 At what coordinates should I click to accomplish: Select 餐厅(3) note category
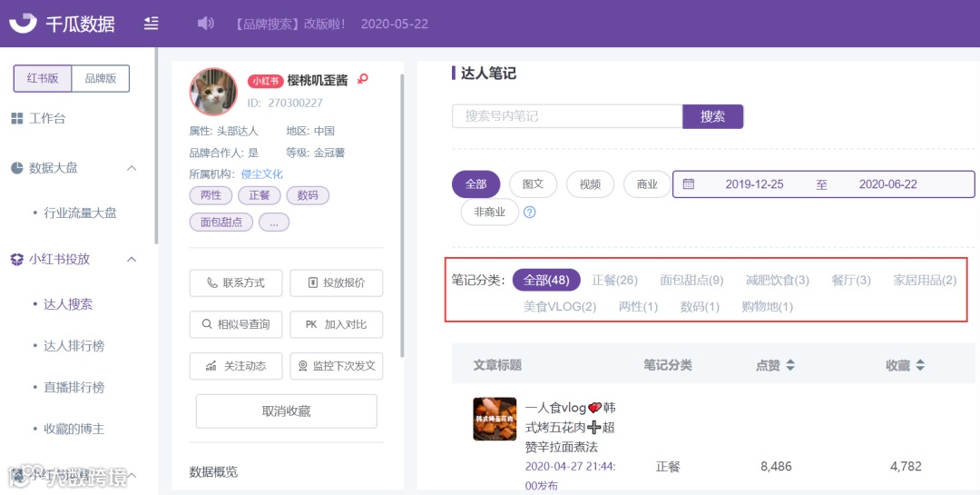[850, 281]
